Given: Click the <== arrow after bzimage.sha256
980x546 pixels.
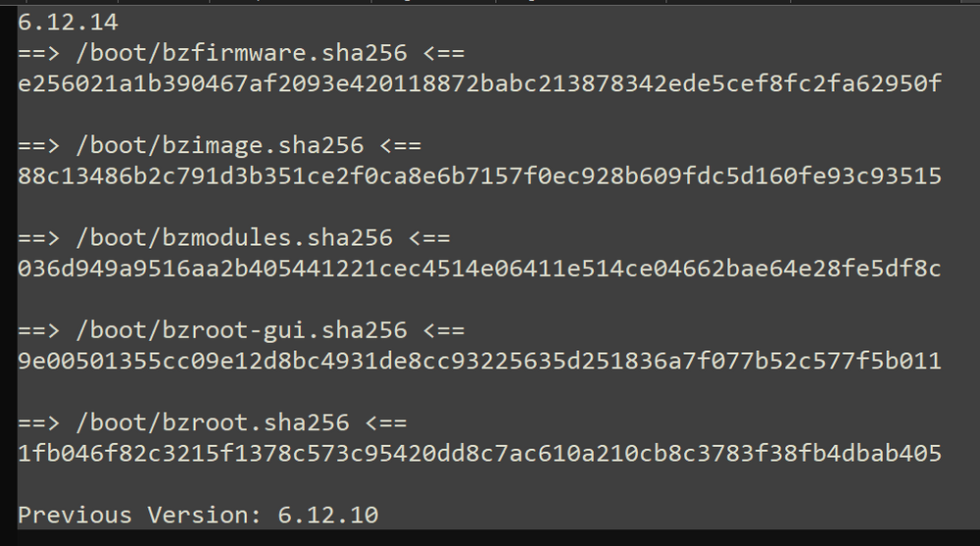Looking at the screenshot, I should coord(401,146).
